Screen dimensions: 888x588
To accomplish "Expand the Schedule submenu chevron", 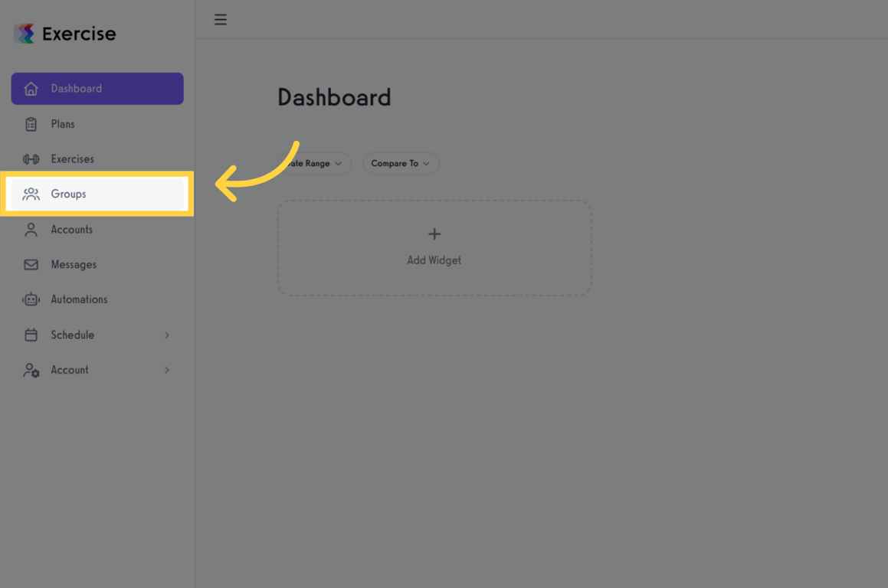I will (x=166, y=335).
